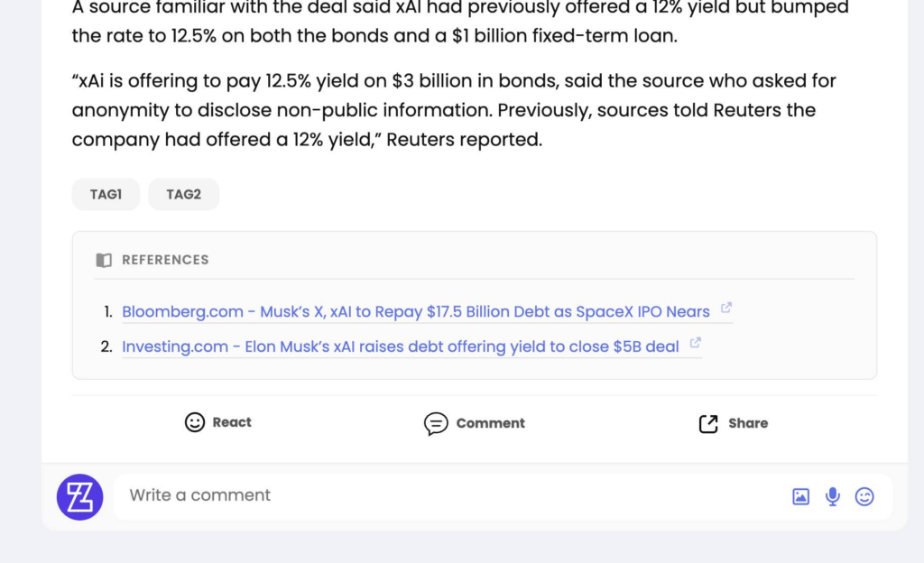Select the TAG2 tag
Screen dimensions: 924x563
(184, 194)
